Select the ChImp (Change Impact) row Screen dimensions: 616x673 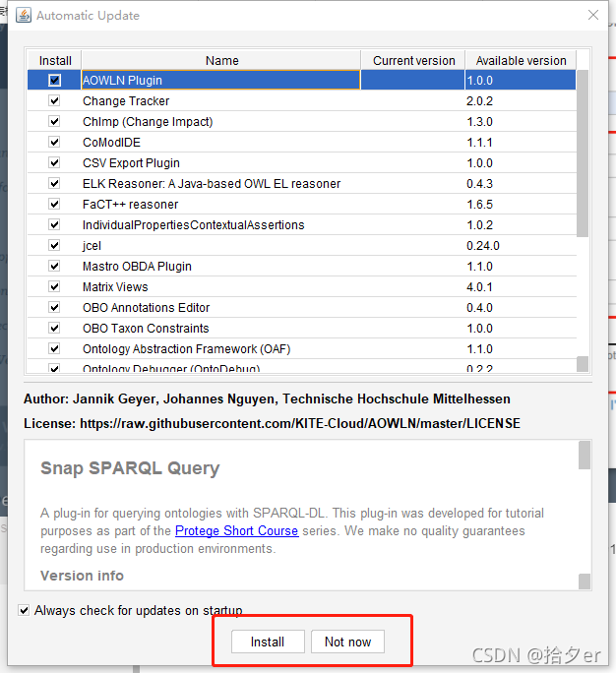coord(302,121)
